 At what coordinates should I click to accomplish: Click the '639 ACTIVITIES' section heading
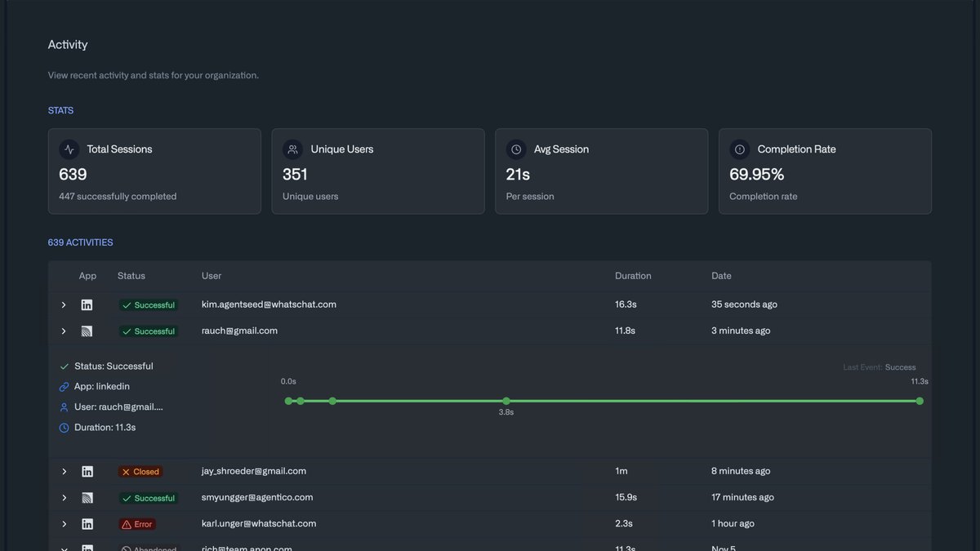(x=80, y=242)
